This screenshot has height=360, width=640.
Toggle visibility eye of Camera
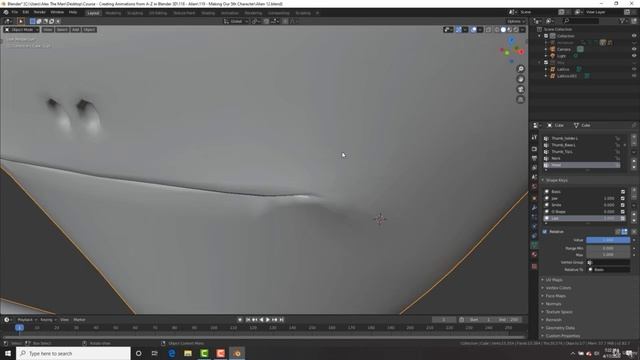(x=634, y=49)
